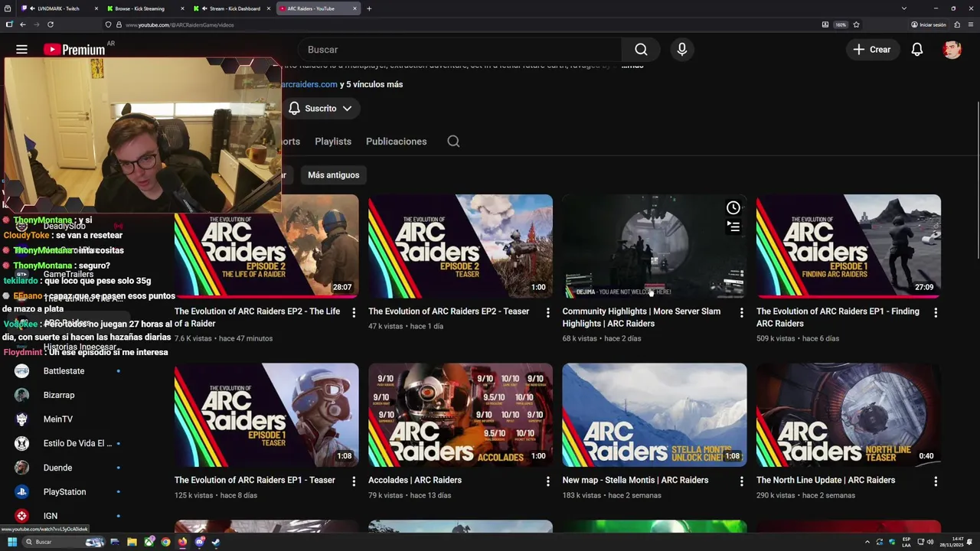Open North Line Teaser thumbnail
Screen dimensions: 980x551
(848, 415)
